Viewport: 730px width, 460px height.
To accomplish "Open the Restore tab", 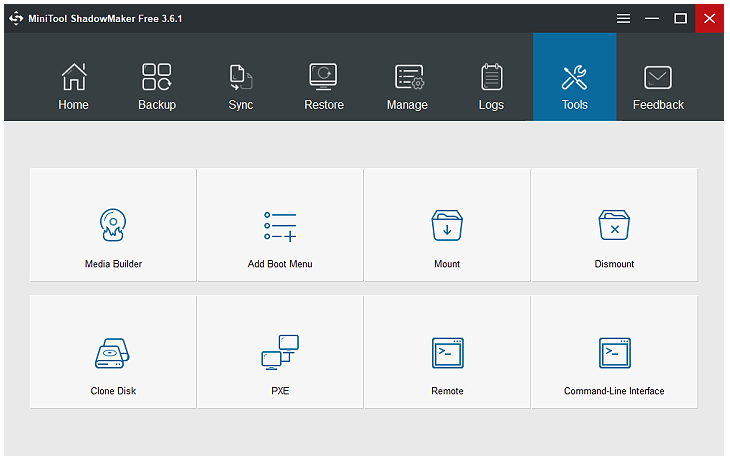I will tap(324, 77).
